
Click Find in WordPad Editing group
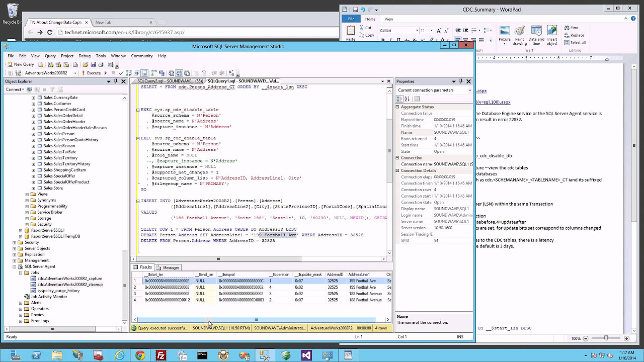(571, 28)
